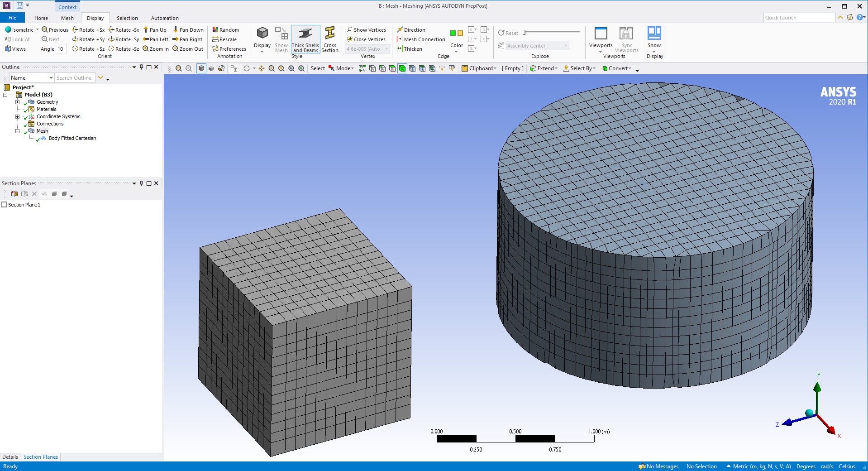Click the Mesh Connection edge tool
This screenshot has width=868, height=471.
tap(420, 39)
